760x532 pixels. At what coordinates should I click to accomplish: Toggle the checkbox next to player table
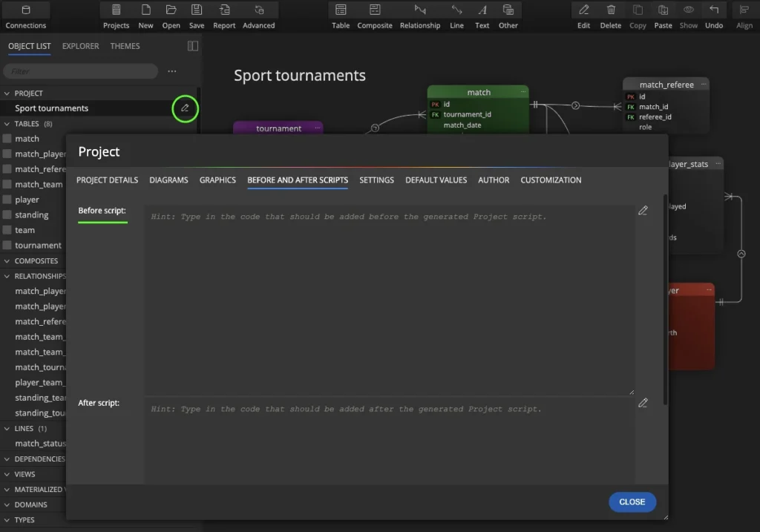click(x=7, y=200)
